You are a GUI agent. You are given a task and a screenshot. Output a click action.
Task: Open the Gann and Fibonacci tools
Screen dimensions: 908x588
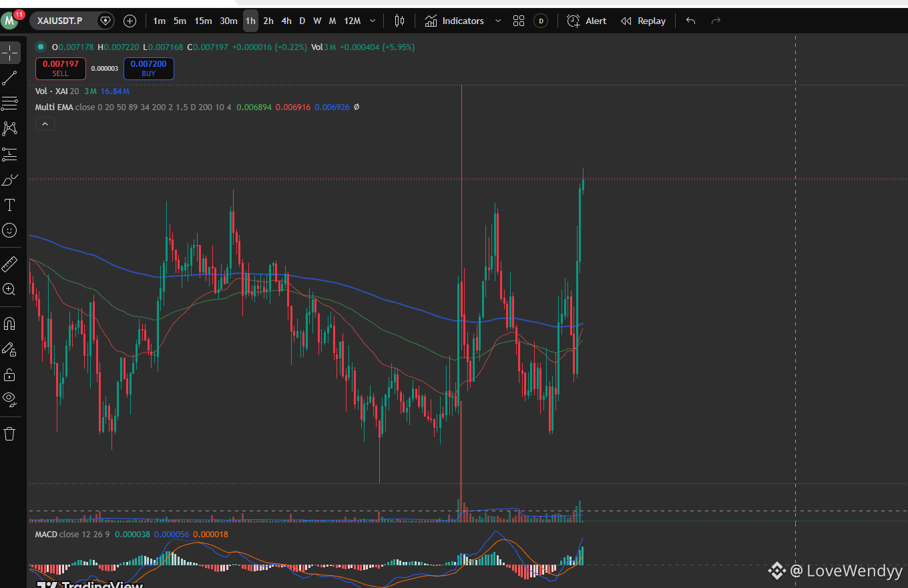click(x=9, y=103)
